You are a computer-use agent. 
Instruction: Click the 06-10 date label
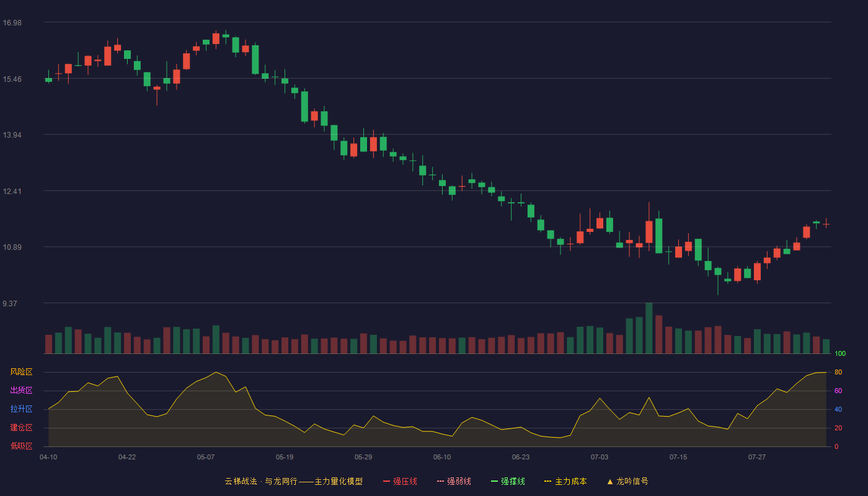(x=442, y=457)
